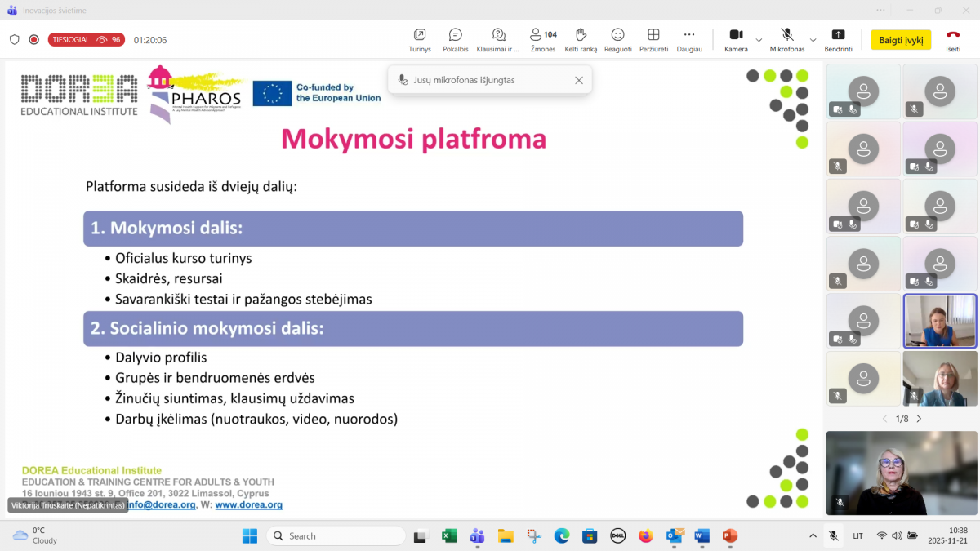Leave the meeting with Išeiti

click(x=953, y=39)
